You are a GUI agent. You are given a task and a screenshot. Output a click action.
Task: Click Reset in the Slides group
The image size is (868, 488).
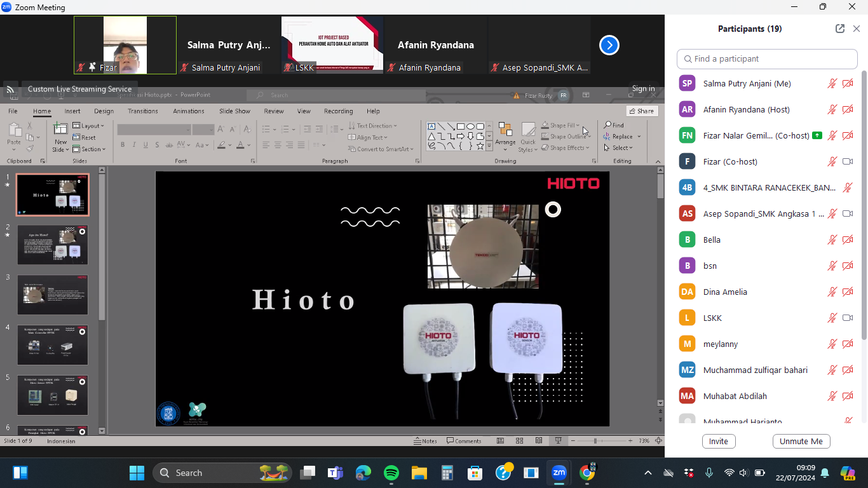click(x=85, y=137)
